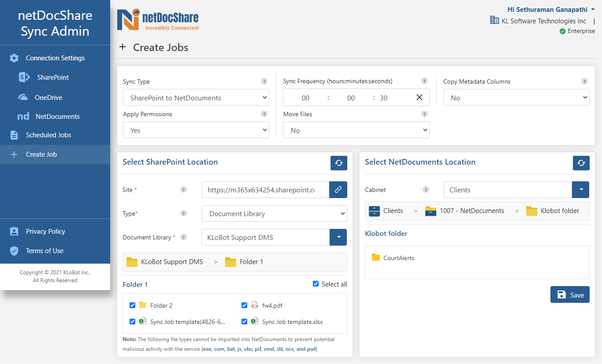Refresh the SharePoint location panel
Screen dimensions: 602x364
click(x=339, y=163)
